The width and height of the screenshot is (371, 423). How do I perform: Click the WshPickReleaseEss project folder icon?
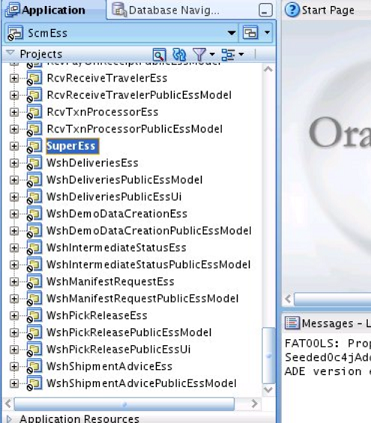click(34, 315)
